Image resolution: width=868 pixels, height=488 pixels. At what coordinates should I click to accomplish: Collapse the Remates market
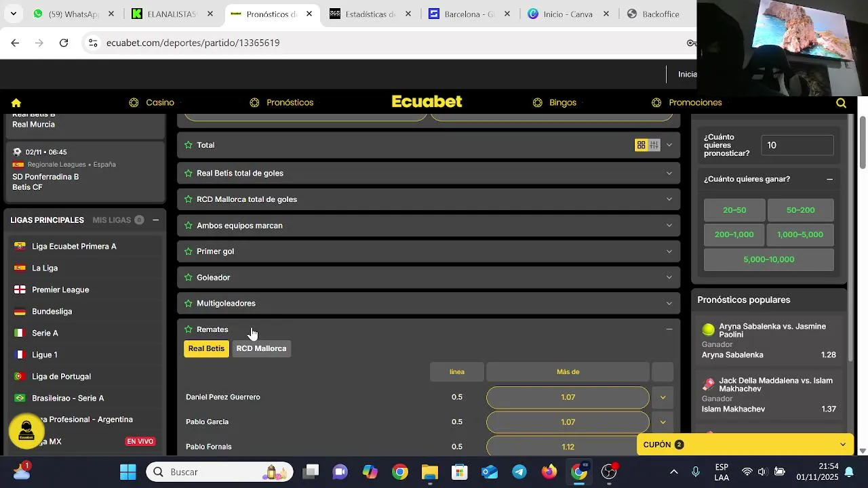(669, 329)
